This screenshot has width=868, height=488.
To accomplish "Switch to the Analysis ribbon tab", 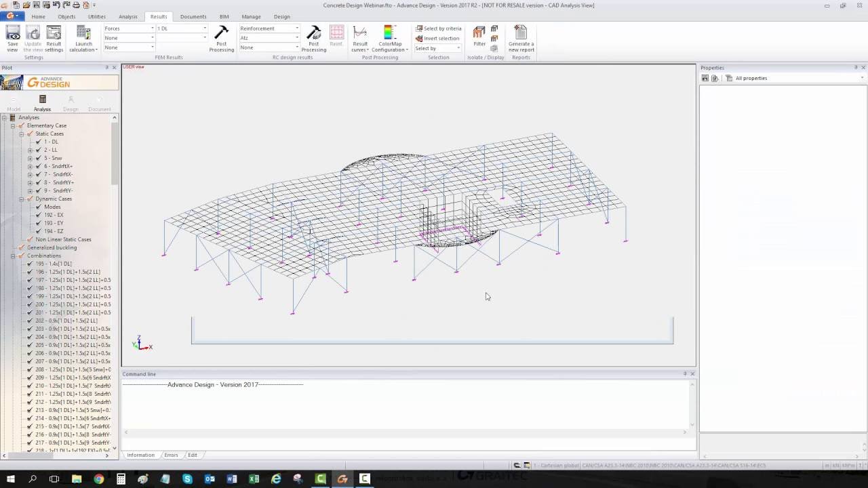I will pyautogui.click(x=127, y=16).
